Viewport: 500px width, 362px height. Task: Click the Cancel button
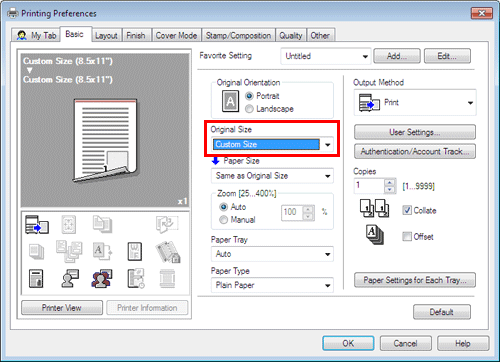point(405,343)
